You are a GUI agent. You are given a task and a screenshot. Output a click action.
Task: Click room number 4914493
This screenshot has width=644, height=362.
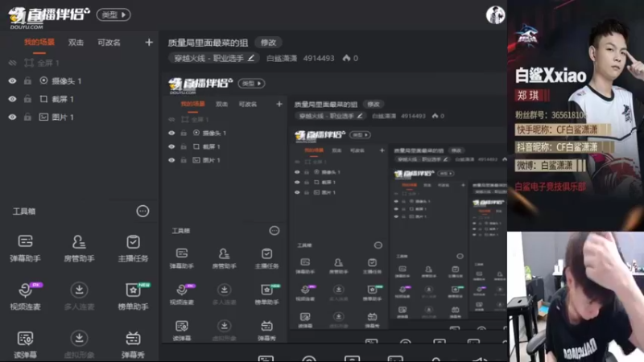(319, 58)
